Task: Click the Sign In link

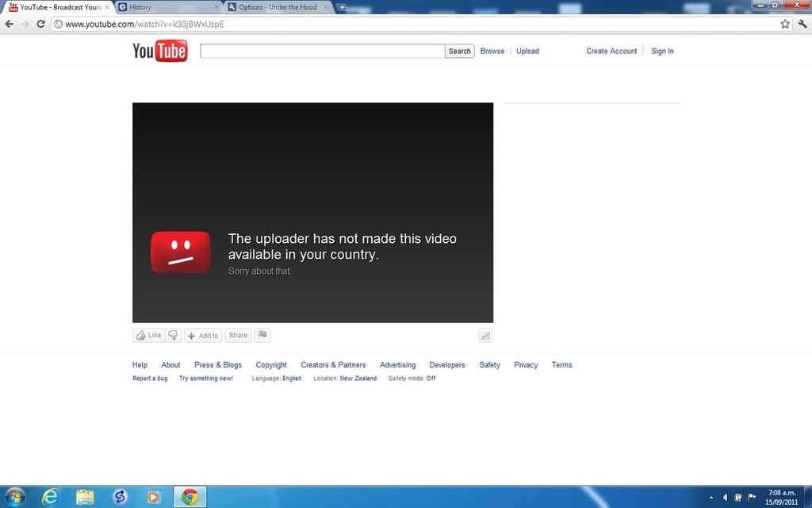Action: [662, 51]
